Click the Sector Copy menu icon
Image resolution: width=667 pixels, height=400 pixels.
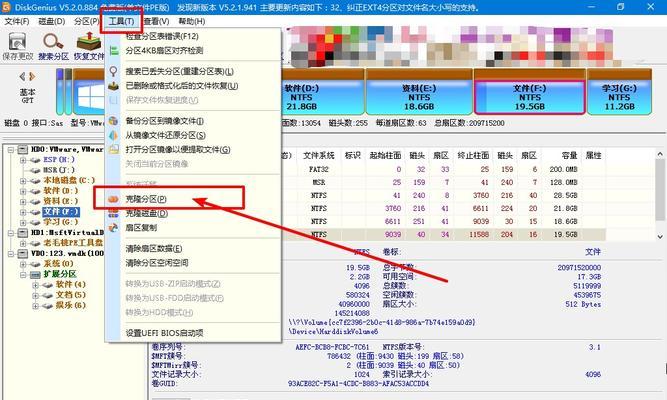pos(114,228)
